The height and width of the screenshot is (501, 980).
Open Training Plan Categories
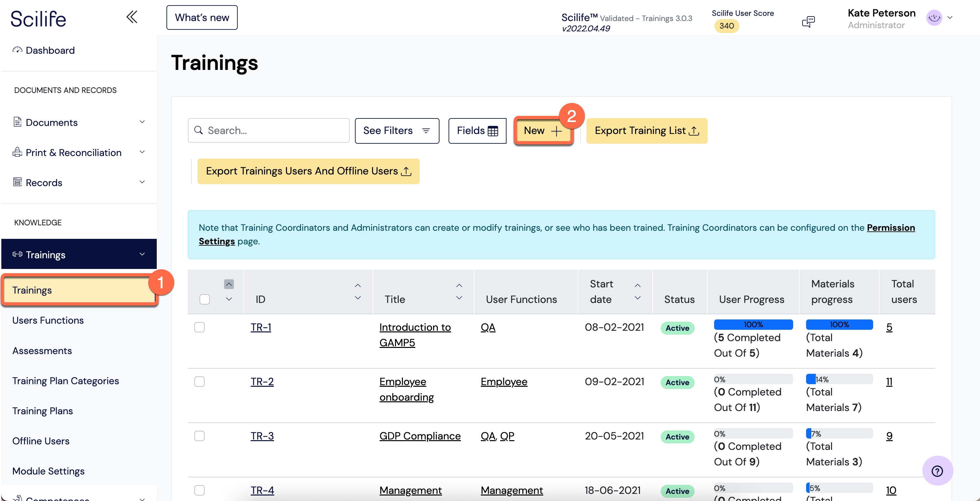[x=65, y=381]
